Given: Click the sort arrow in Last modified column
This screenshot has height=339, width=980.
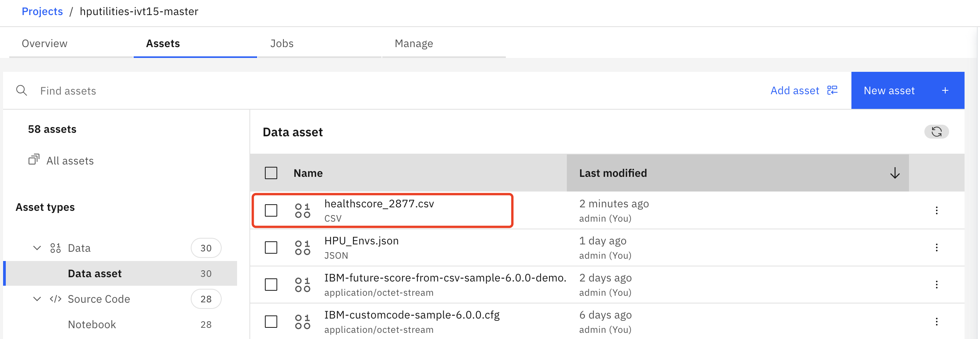Looking at the screenshot, I should point(895,173).
